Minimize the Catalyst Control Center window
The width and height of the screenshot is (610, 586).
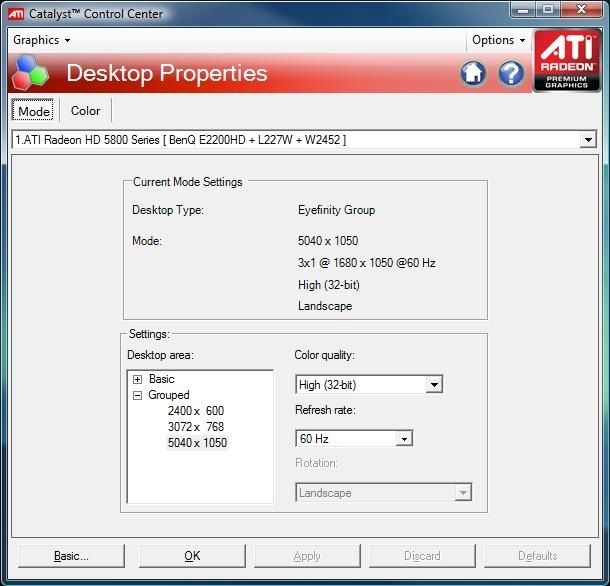click(523, 9)
